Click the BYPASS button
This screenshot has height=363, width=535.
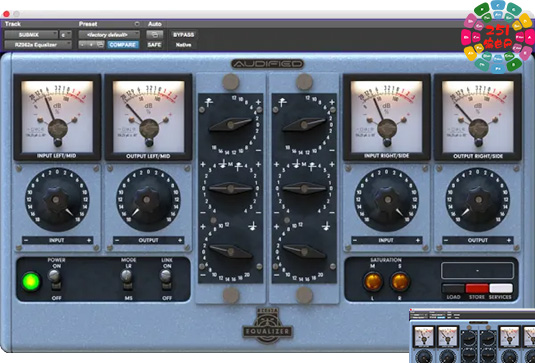pyautogui.click(x=184, y=34)
